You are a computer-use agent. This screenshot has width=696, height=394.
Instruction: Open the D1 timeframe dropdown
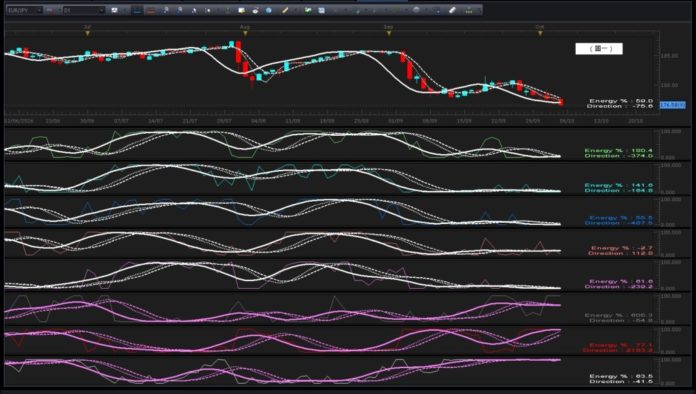point(84,10)
